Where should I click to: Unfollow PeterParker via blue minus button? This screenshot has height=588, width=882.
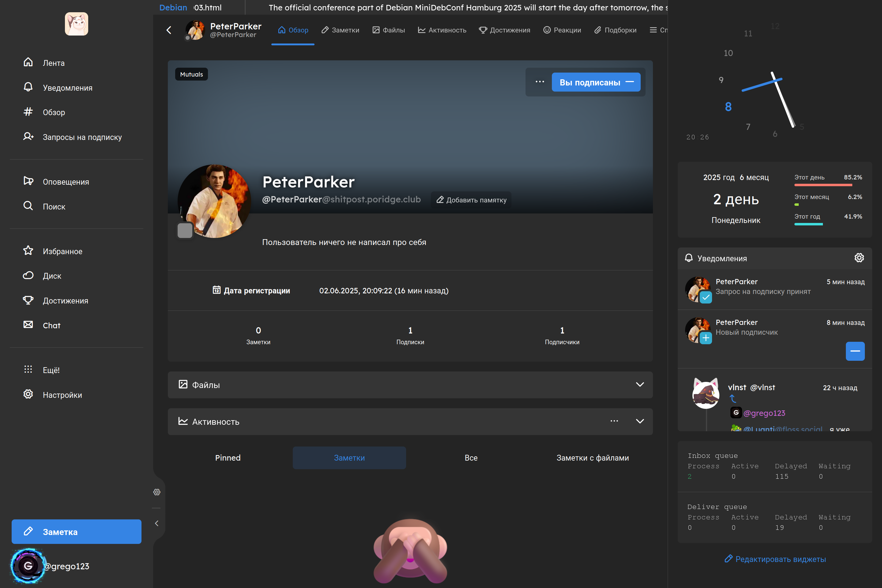[x=855, y=351]
